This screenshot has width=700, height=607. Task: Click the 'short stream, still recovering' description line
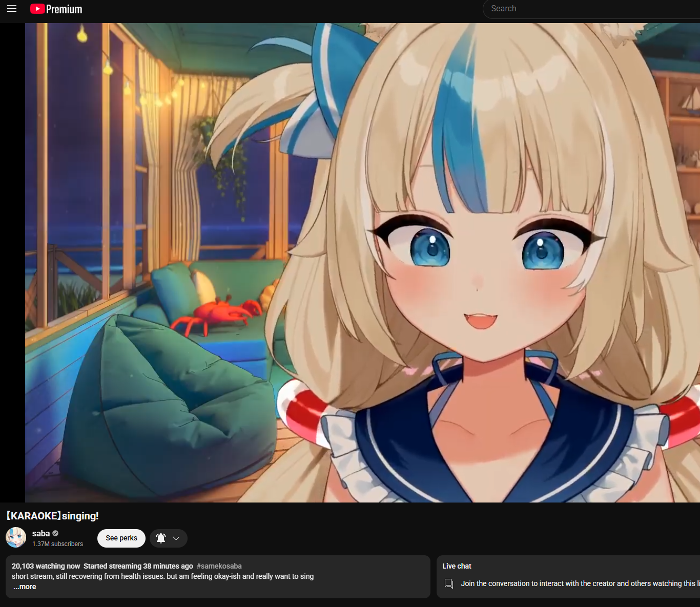[163, 576]
